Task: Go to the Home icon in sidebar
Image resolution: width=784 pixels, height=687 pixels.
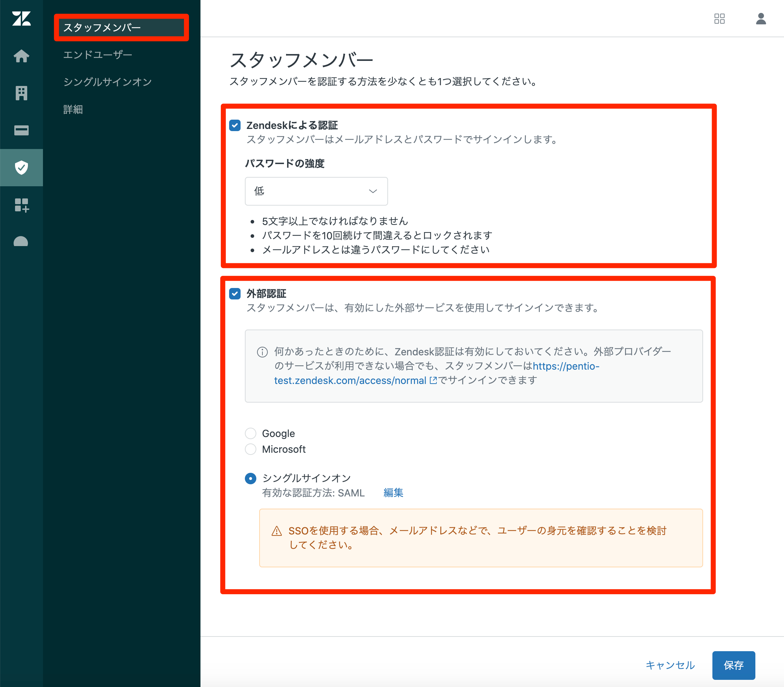Action: click(x=21, y=56)
